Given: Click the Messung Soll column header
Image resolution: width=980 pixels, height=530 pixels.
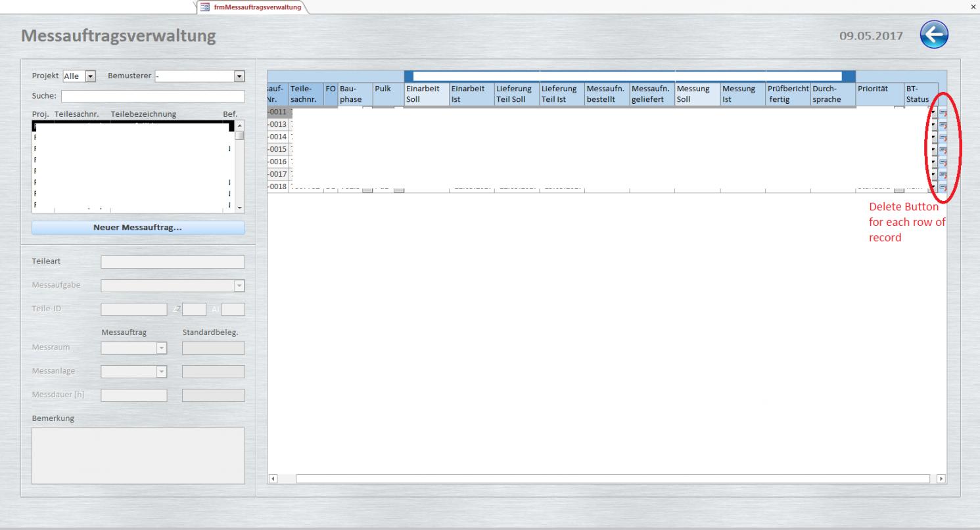Looking at the screenshot, I should pos(697,95).
